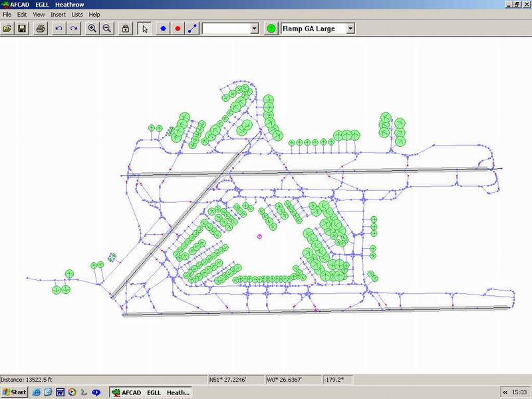532x399 pixels.
Task: Click the Windows Start button
Action: pyautogui.click(x=14, y=392)
